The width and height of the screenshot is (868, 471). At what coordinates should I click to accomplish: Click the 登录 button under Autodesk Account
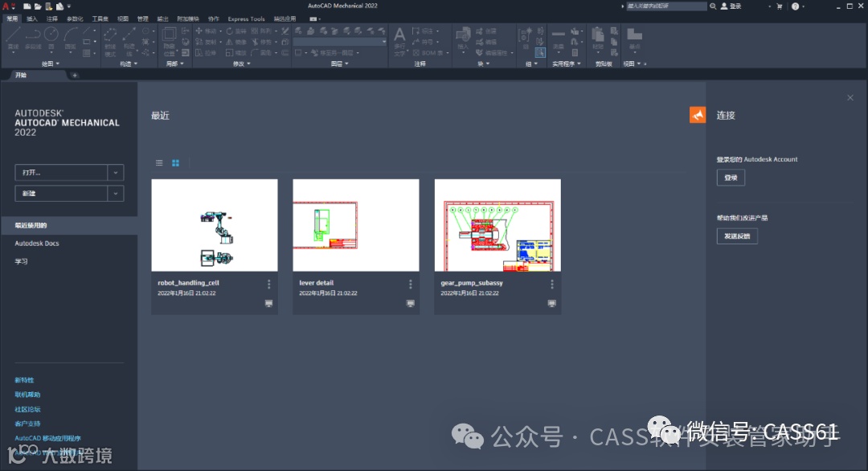pos(731,178)
